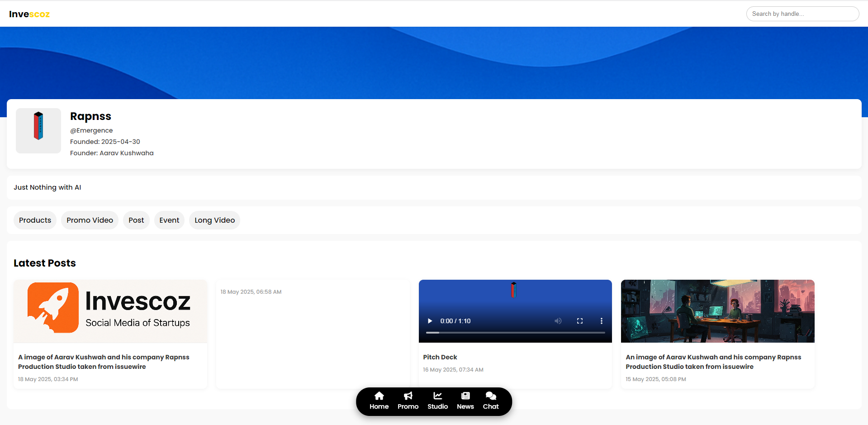Select the Products tab
Screen dimensions: 868x425
tap(35, 220)
